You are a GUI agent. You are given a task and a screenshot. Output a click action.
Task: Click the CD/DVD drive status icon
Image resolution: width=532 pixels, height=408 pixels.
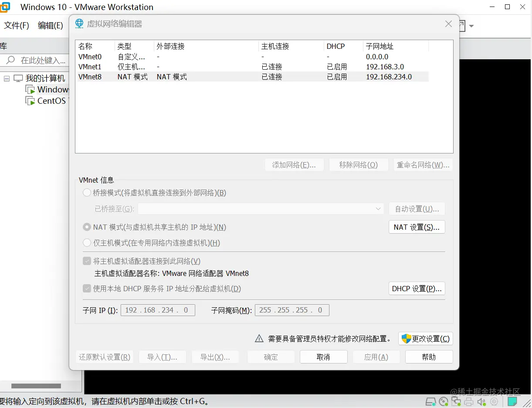pyautogui.click(x=444, y=401)
